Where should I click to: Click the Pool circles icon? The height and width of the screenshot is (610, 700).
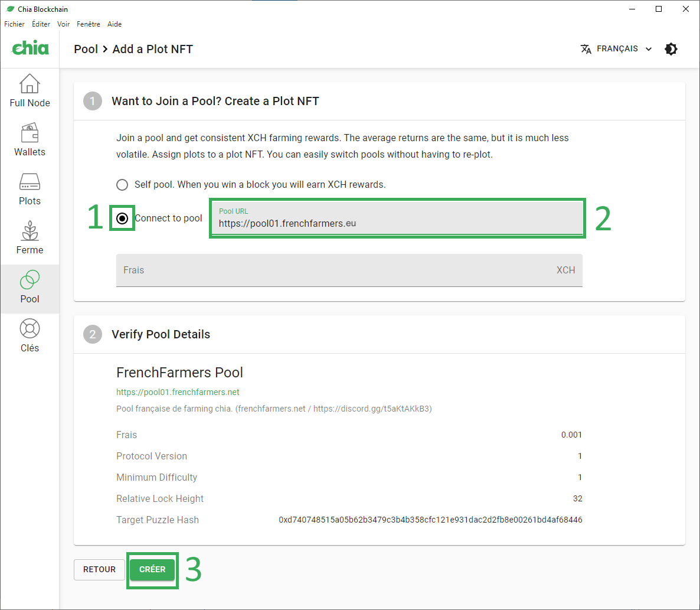[30, 280]
